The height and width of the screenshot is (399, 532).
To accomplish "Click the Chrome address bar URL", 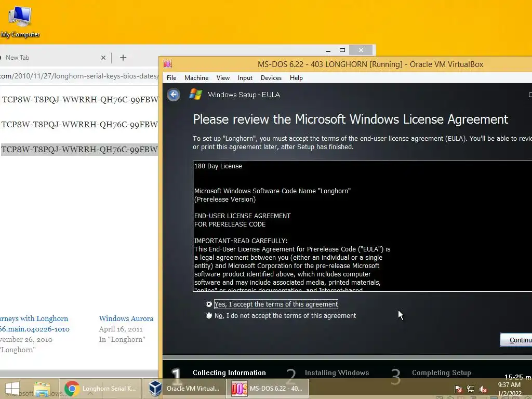I will (79, 76).
